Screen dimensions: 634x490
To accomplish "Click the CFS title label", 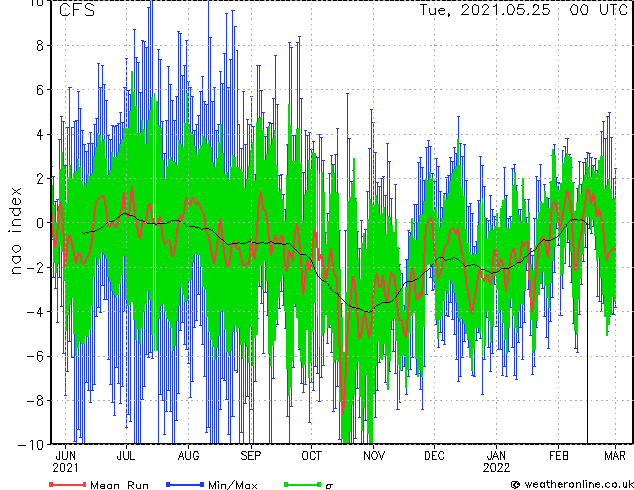I will click(77, 10).
